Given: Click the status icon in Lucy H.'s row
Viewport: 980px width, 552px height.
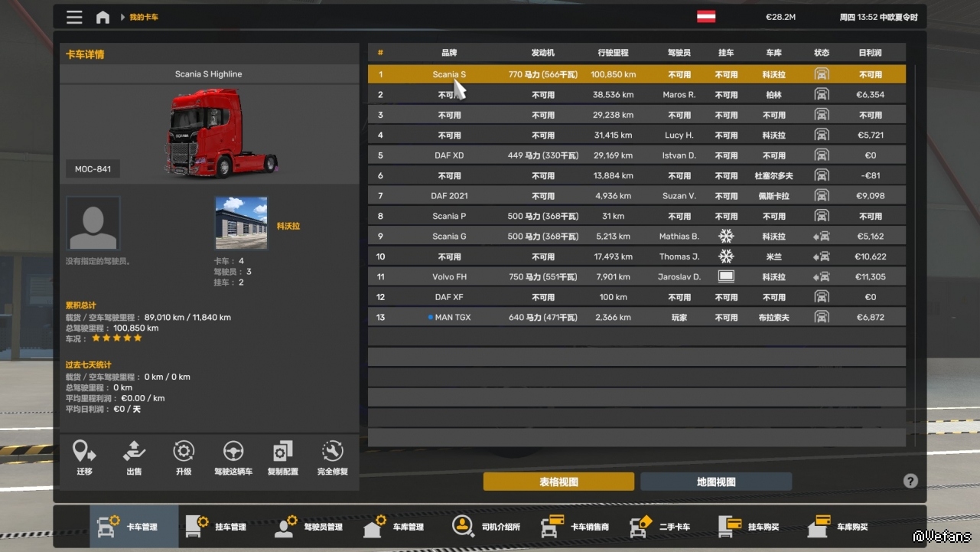Looking at the screenshot, I should click(822, 135).
